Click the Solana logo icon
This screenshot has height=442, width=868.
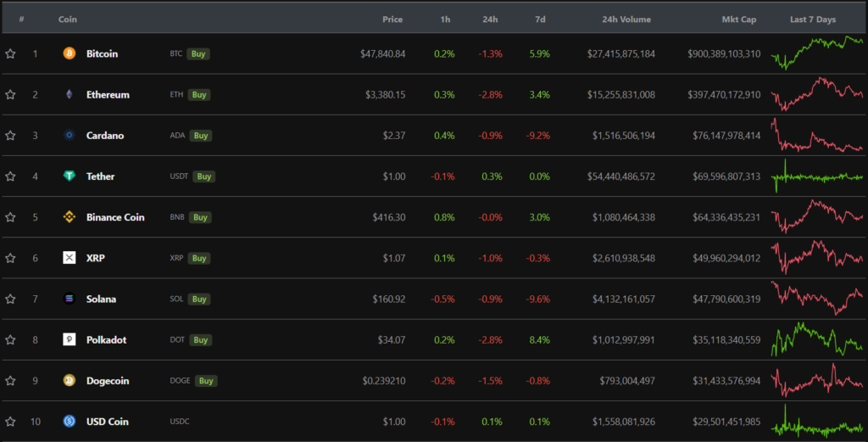pos(70,299)
